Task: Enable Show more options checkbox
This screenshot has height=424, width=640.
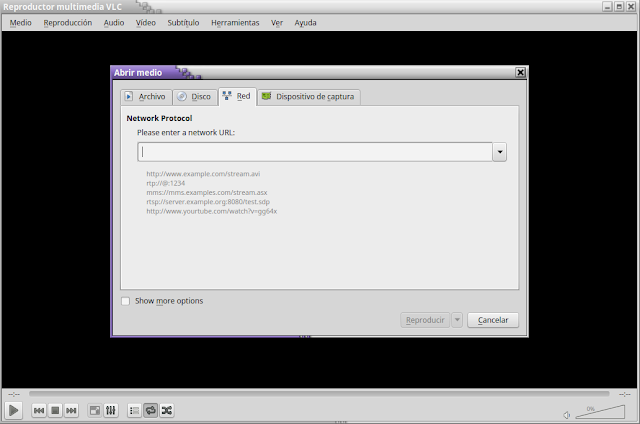Action: coord(125,301)
